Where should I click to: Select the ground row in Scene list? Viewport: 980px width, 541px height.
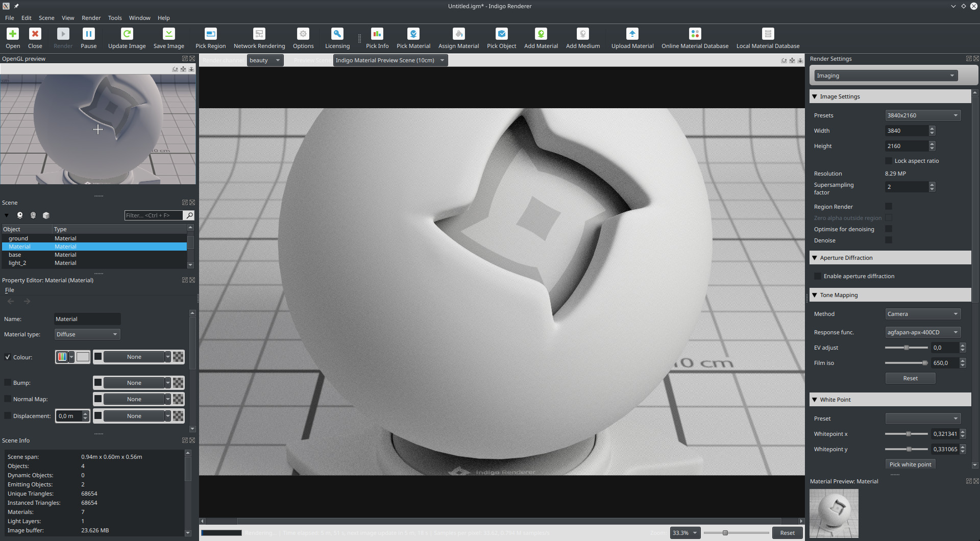click(94, 238)
